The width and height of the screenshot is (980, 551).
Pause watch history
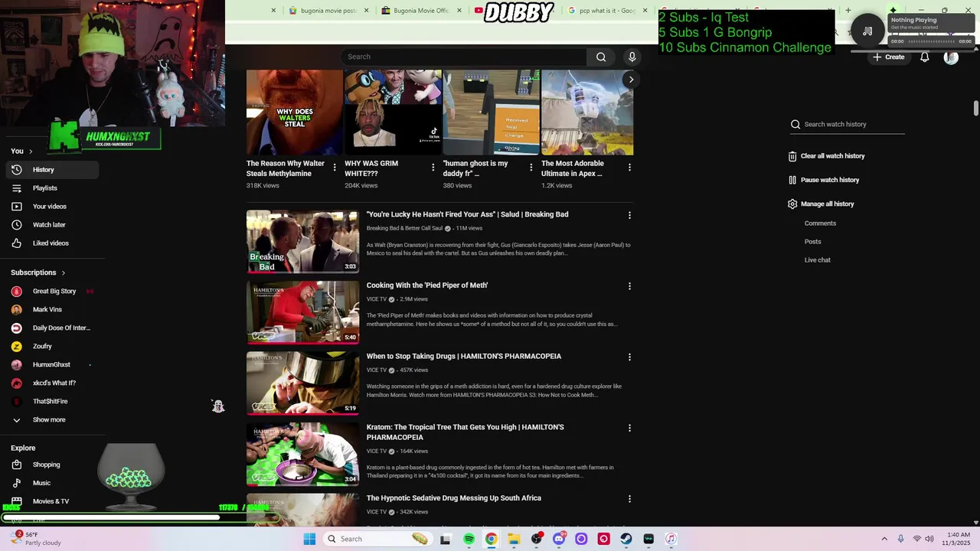(830, 180)
